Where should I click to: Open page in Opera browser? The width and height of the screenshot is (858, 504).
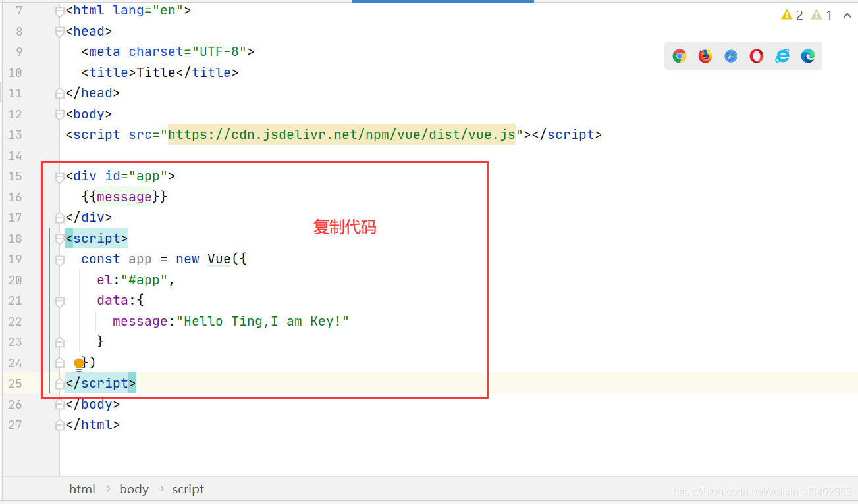pyautogui.click(x=757, y=57)
